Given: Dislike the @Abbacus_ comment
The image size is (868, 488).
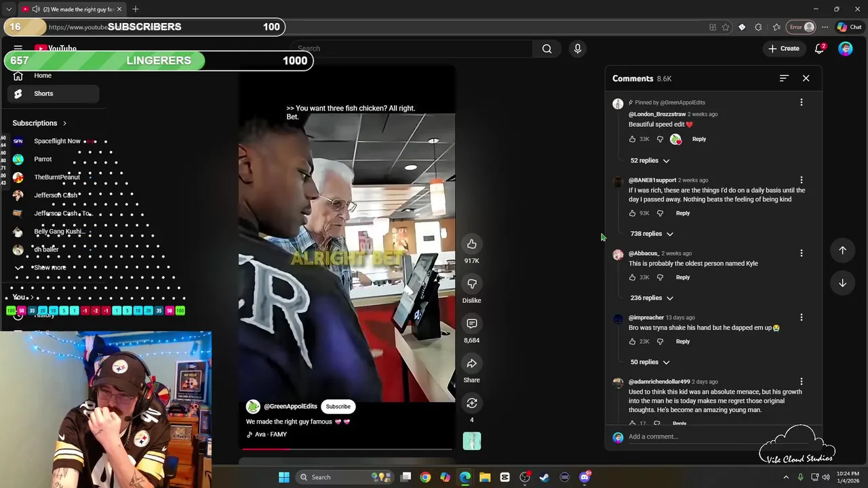Looking at the screenshot, I should coord(660,277).
